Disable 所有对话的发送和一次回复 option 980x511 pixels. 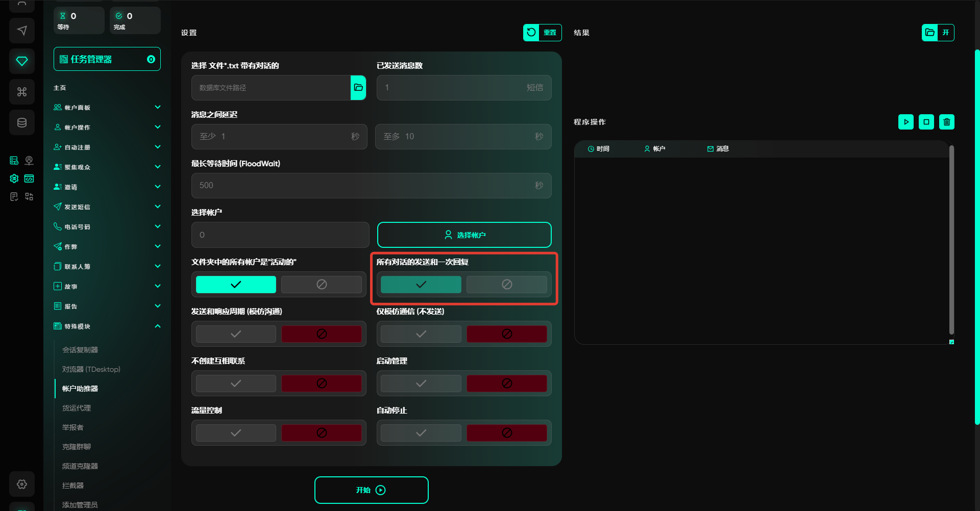(x=506, y=285)
